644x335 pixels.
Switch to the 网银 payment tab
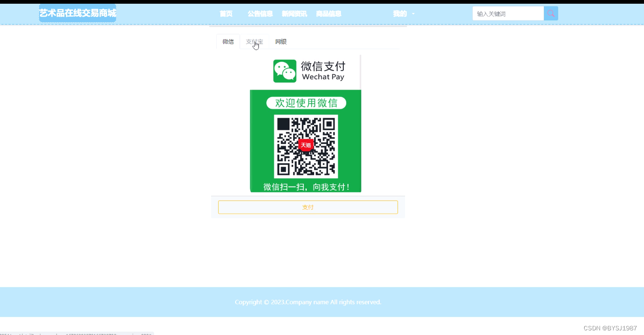coord(281,42)
